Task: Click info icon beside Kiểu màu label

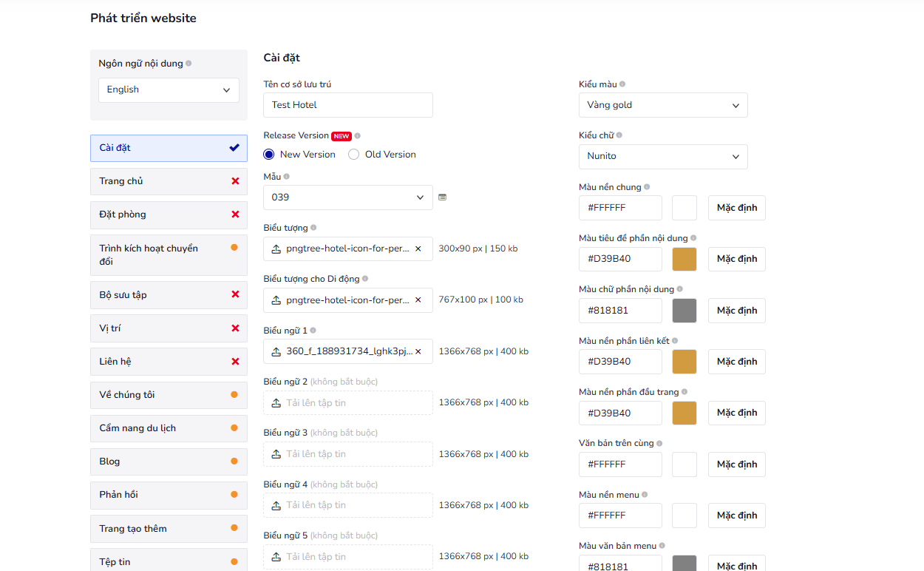Action: [622, 84]
